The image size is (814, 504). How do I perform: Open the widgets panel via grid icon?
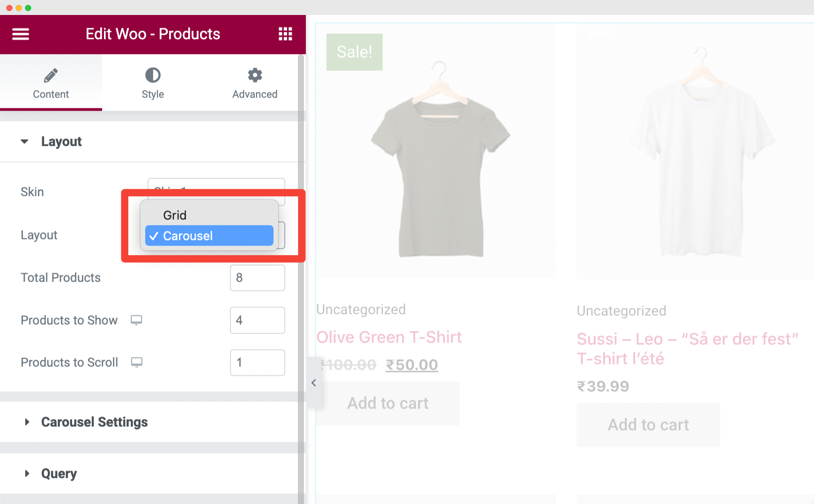click(285, 34)
